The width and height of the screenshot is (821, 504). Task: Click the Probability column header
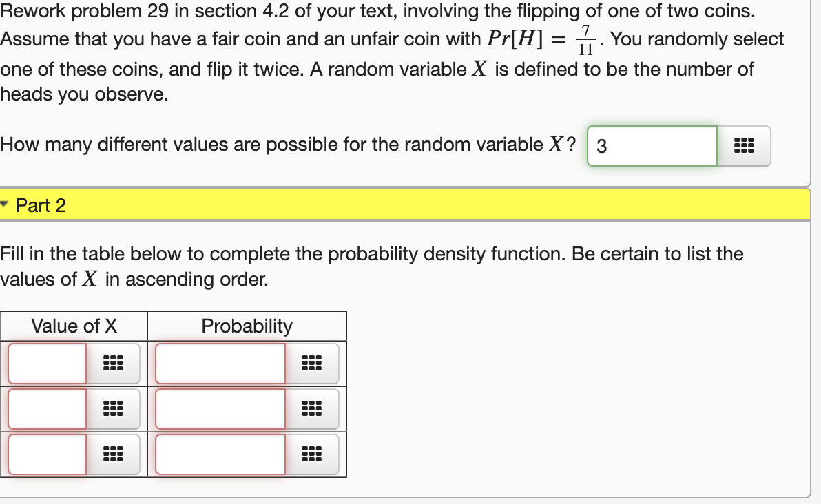(246, 326)
